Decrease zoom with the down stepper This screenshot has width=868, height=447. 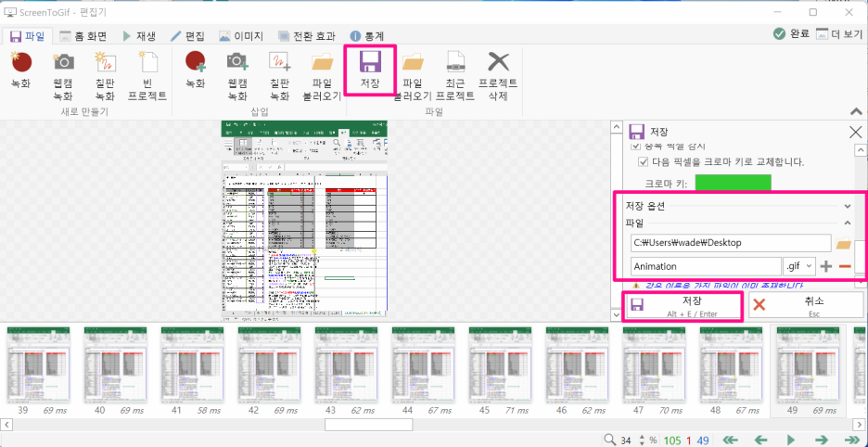pyautogui.click(x=642, y=443)
